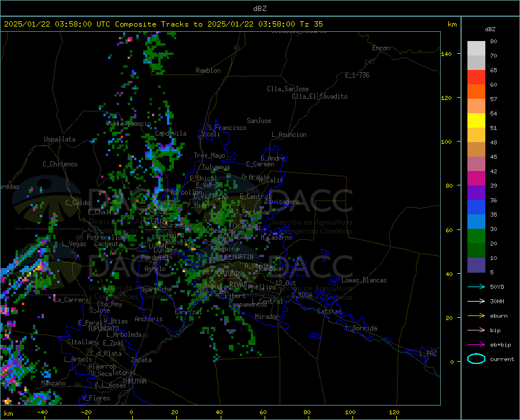Click the Catitas place label
The height and width of the screenshot is (420, 520).
tap(330, 311)
